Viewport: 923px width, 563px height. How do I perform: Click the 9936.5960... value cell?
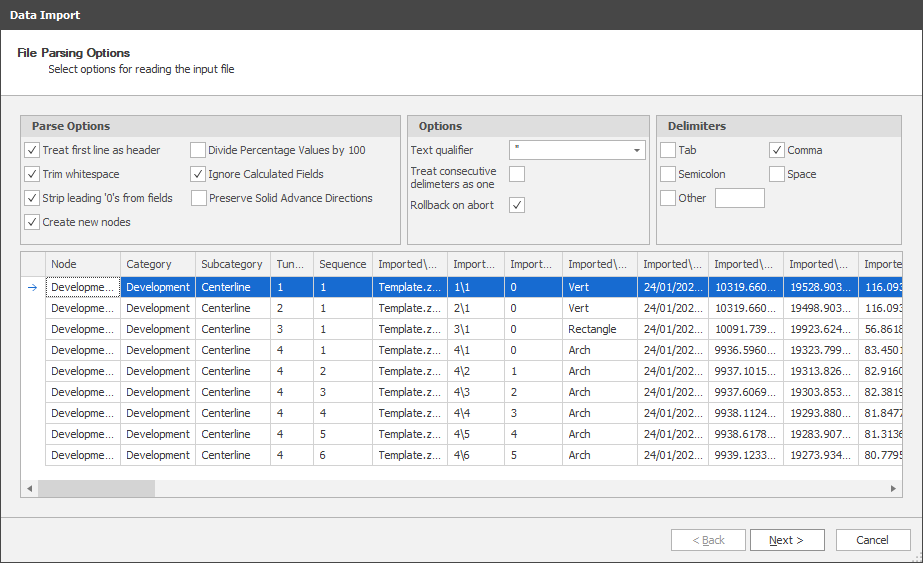[746, 350]
